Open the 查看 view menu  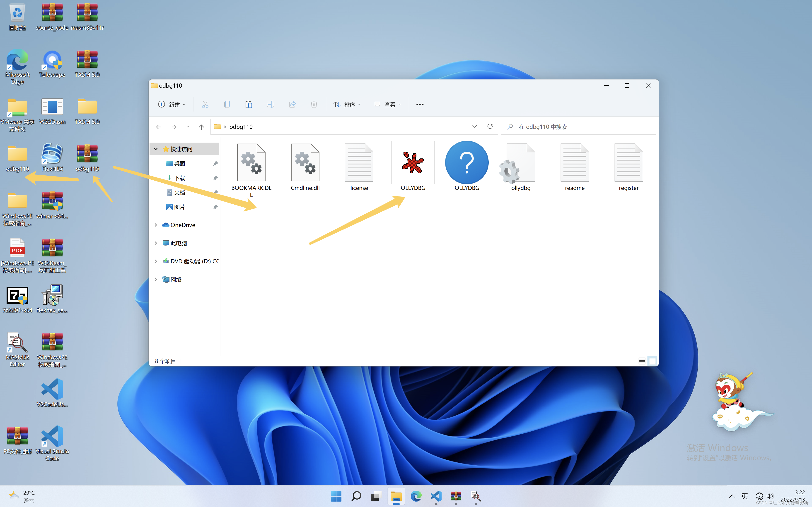(x=388, y=104)
